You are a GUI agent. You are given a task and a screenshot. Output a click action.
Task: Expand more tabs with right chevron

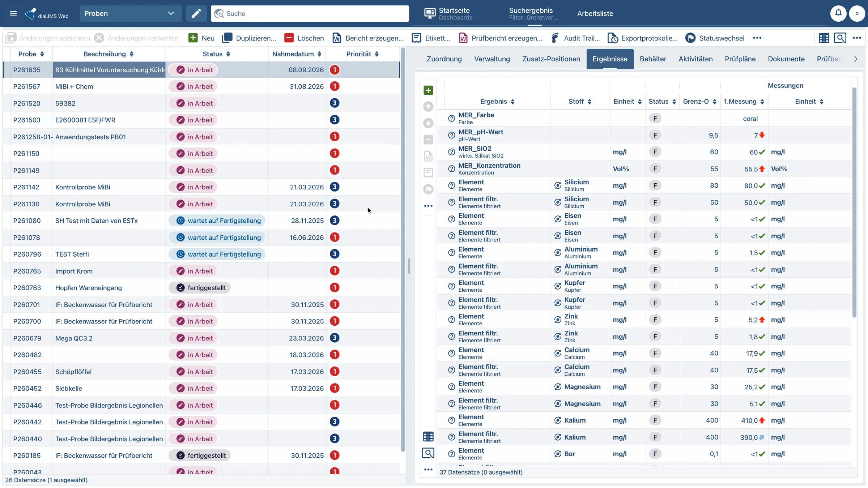click(856, 59)
